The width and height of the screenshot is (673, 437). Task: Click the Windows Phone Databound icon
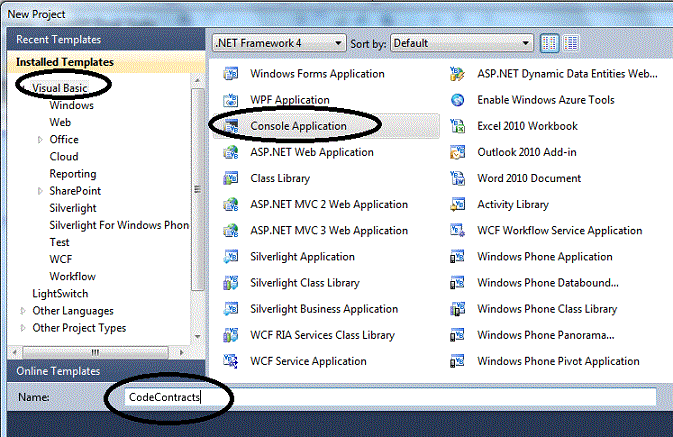click(458, 283)
